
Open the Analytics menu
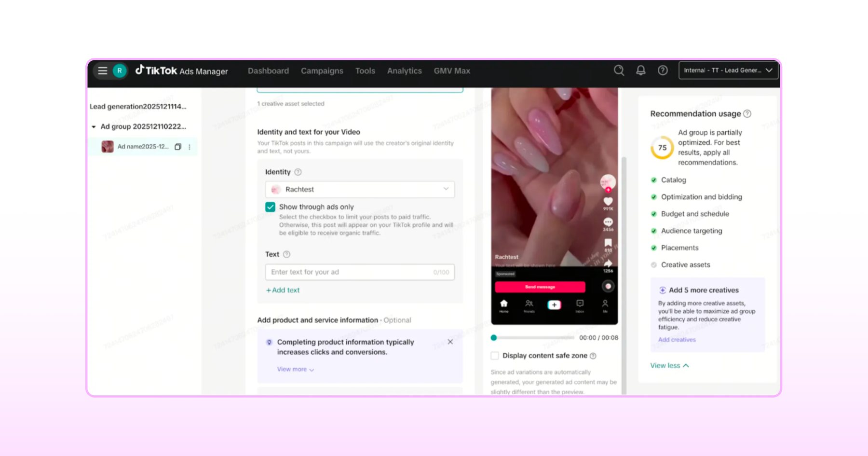[x=404, y=70]
